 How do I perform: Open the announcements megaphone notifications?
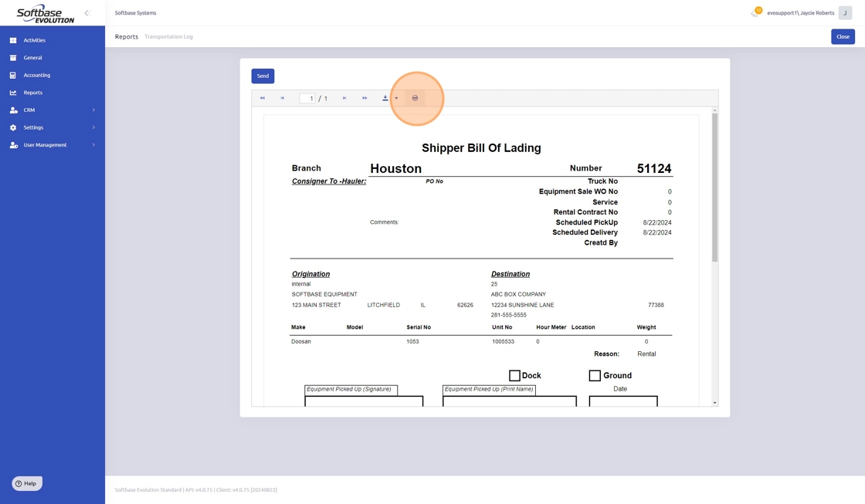(x=755, y=13)
